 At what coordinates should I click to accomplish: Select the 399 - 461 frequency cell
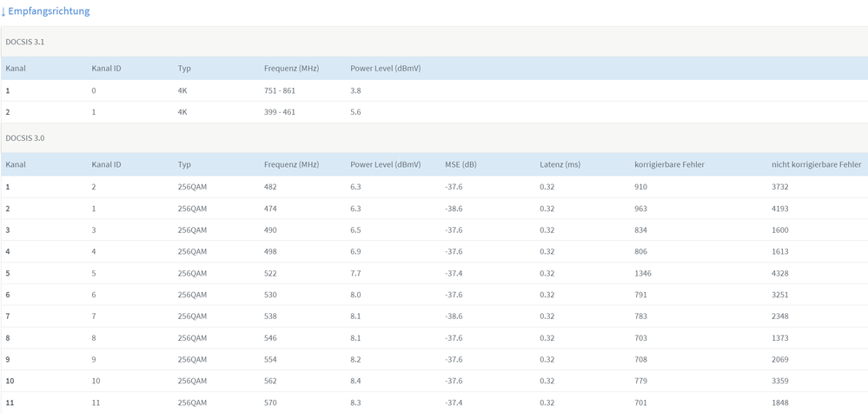[280, 112]
